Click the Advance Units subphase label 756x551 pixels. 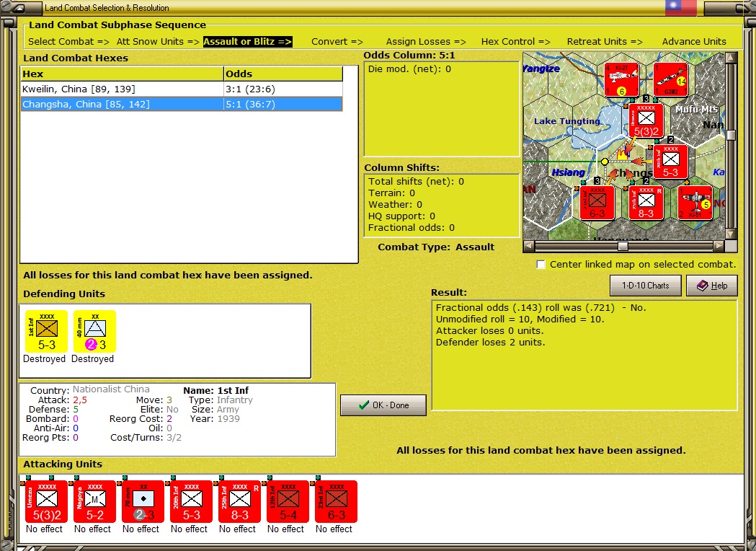click(694, 42)
